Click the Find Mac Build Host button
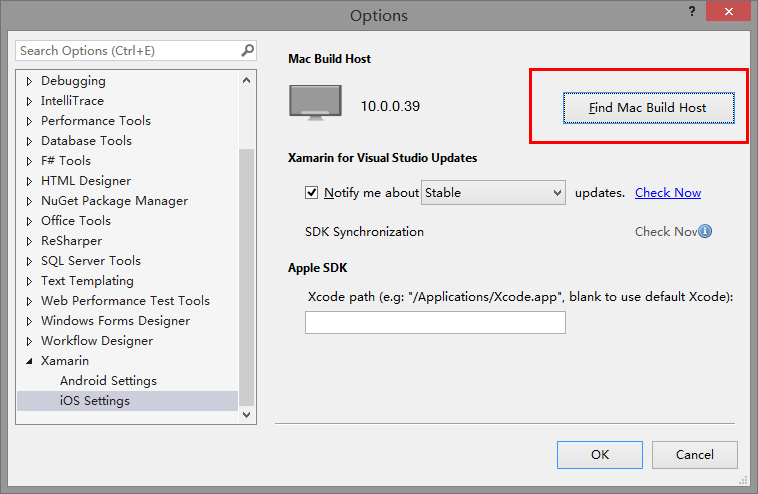758x494 pixels. pyautogui.click(x=649, y=108)
